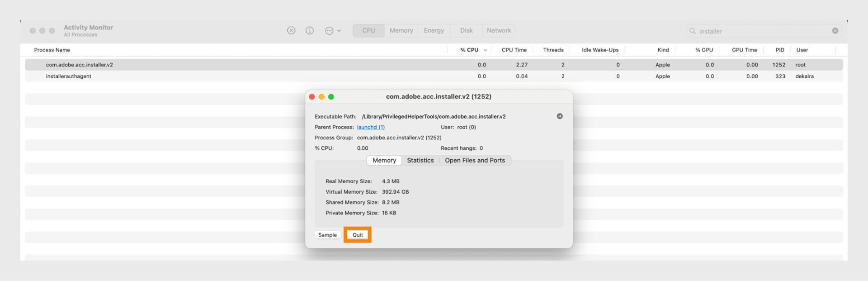
Task: Switch to the Memory tab in toolbar
Action: pyautogui.click(x=401, y=30)
